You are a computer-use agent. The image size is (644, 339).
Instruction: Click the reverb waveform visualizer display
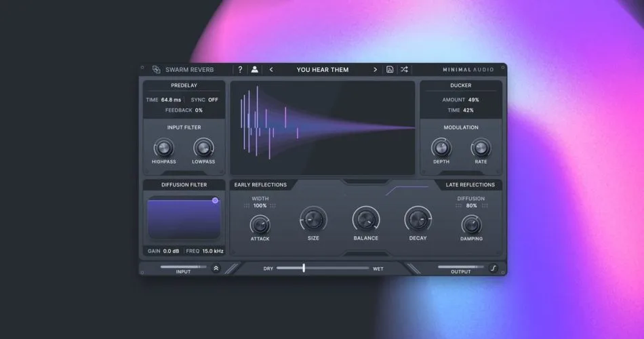click(x=323, y=127)
